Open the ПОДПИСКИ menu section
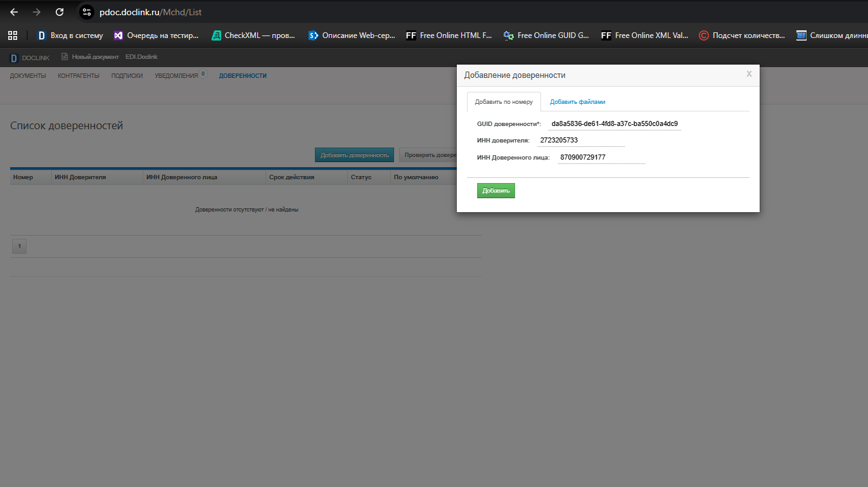The width and height of the screenshot is (868, 487). click(127, 76)
